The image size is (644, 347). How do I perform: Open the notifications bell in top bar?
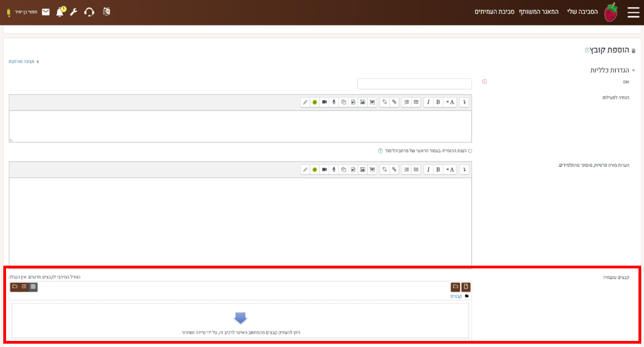(60, 12)
